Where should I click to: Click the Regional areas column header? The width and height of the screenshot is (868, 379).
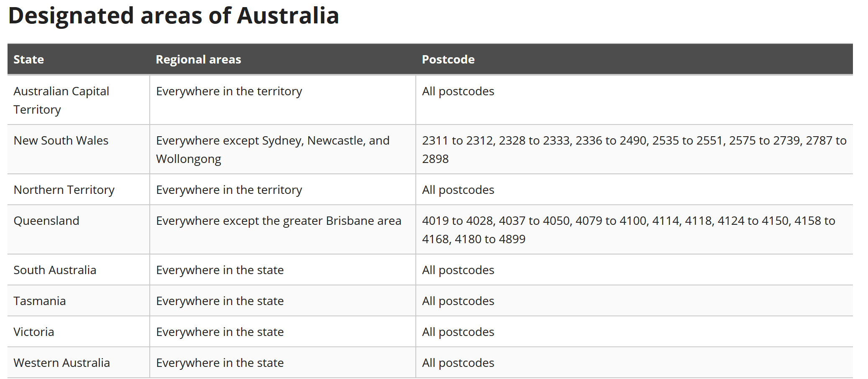coord(198,59)
